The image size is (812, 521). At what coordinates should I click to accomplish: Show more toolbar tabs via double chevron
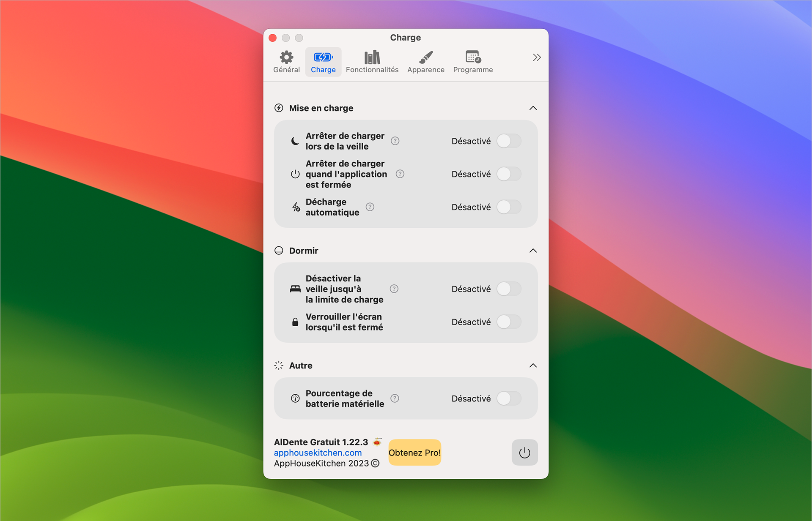(x=537, y=57)
